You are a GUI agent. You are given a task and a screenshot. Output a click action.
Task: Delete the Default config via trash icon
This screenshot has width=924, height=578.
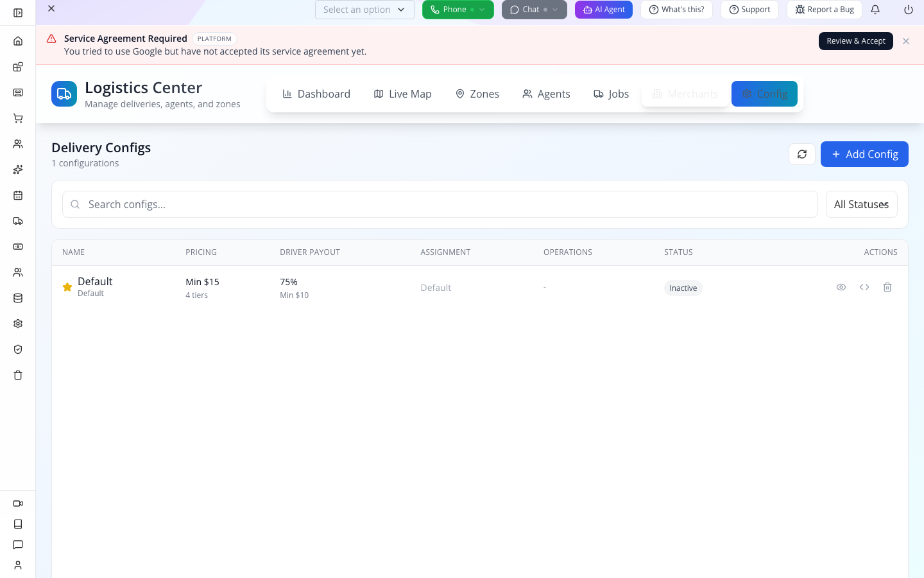click(x=887, y=287)
